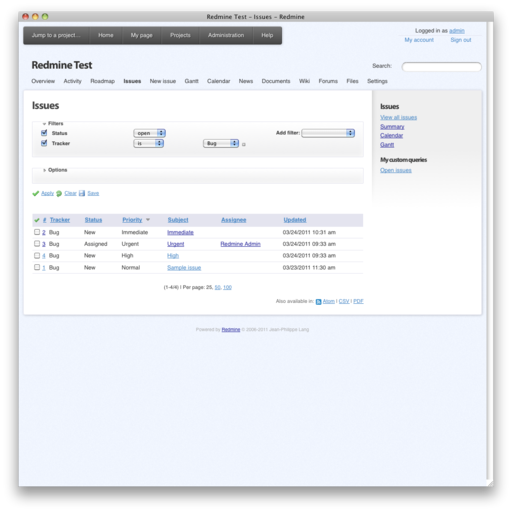This screenshot has height=512, width=512.
Task: Switch to the Files tab
Action: coord(352,81)
